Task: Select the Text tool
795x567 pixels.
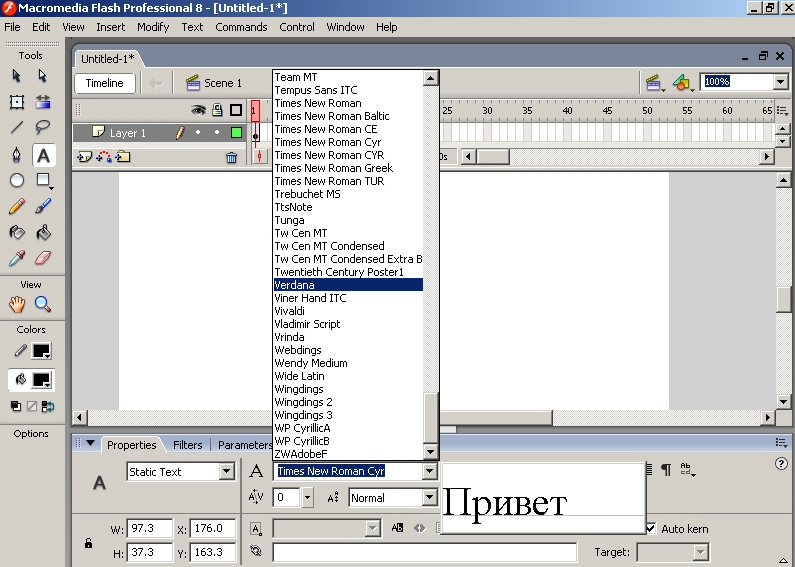Action: [44, 155]
